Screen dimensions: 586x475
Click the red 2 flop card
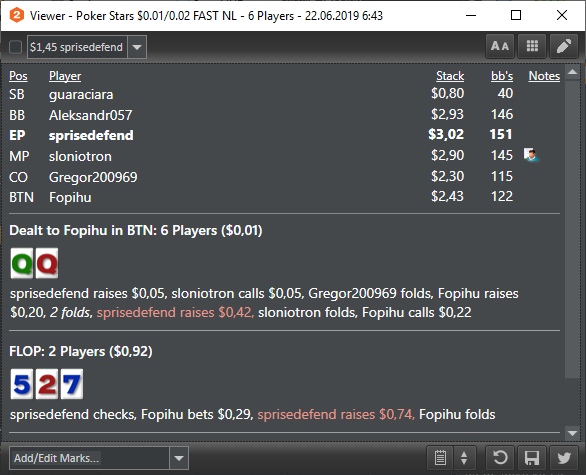point(47,384)
